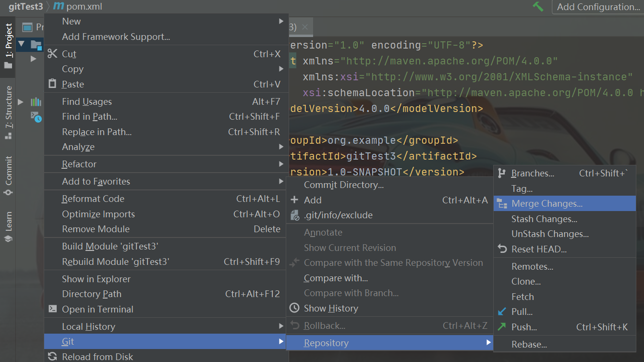Click the Compare with Same Repository Version icon
This screenshot has width=644, height=362.
[x=295, y=263]
